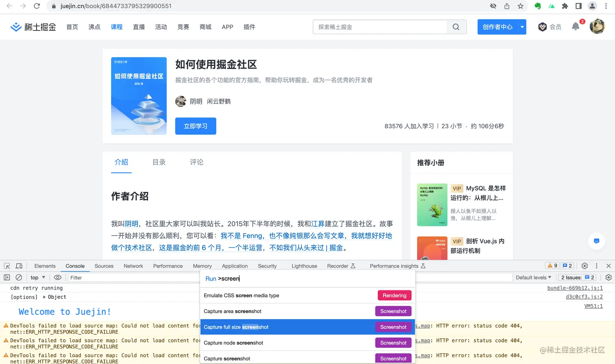Open the Lighthouse tab

(304, 266)
